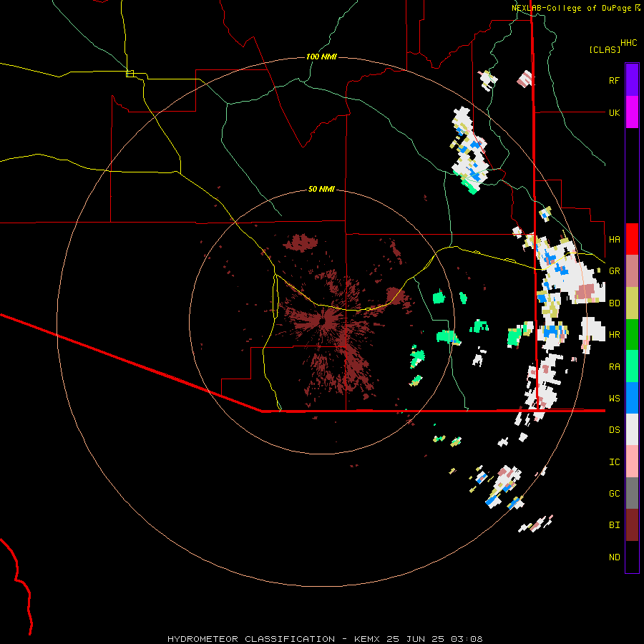644x644 pixels.
Task: Click the GC gray legend swatch
Action: click(x=632, y=493)
